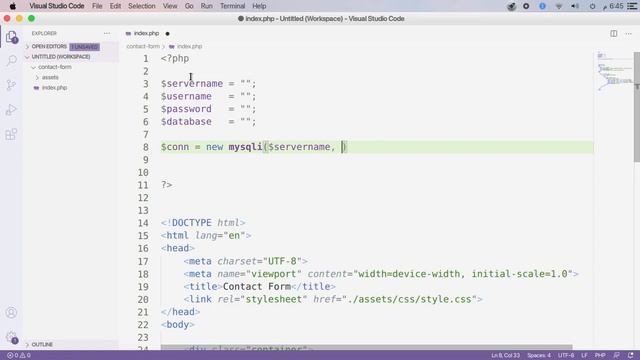Click the $username variable on line 4
This screenshot has width=640, height=360.
186,96
